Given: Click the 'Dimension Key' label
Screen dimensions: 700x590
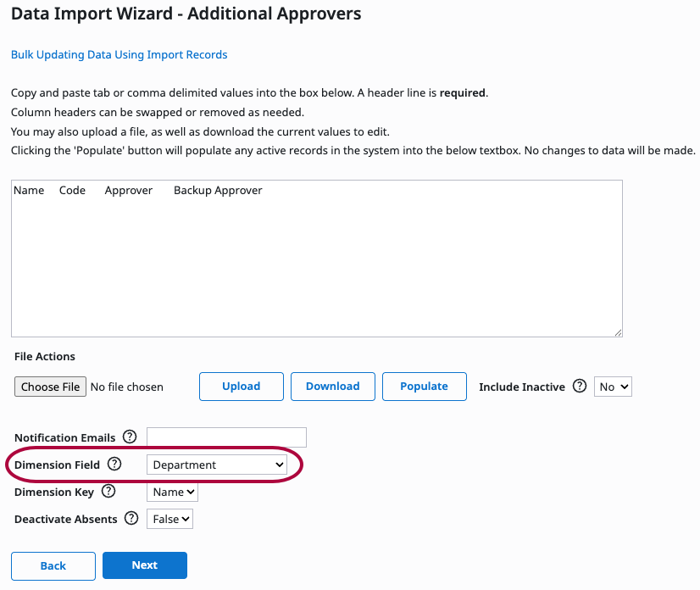Looking at the screenshot, I should 54,493.
